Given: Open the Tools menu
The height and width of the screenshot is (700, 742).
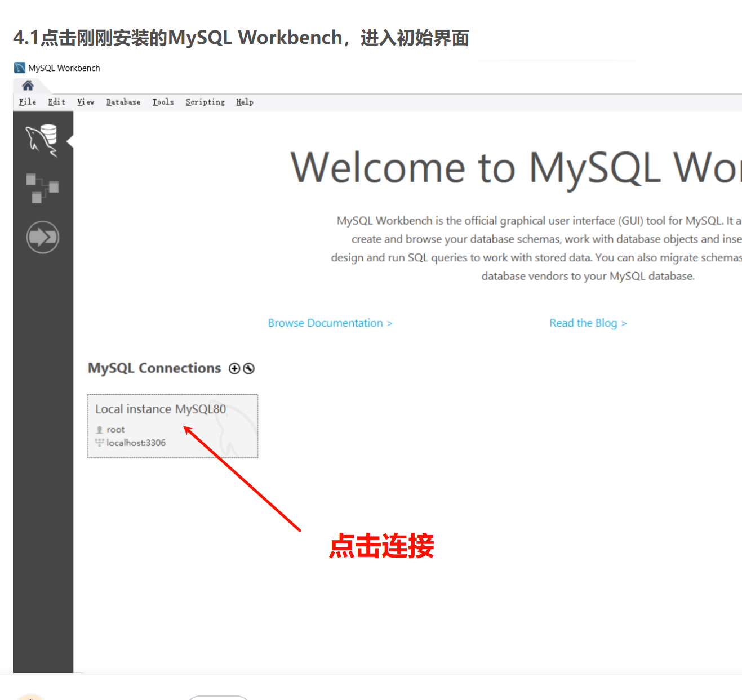Looking at the screenshot, I should [x=163, y=102].
